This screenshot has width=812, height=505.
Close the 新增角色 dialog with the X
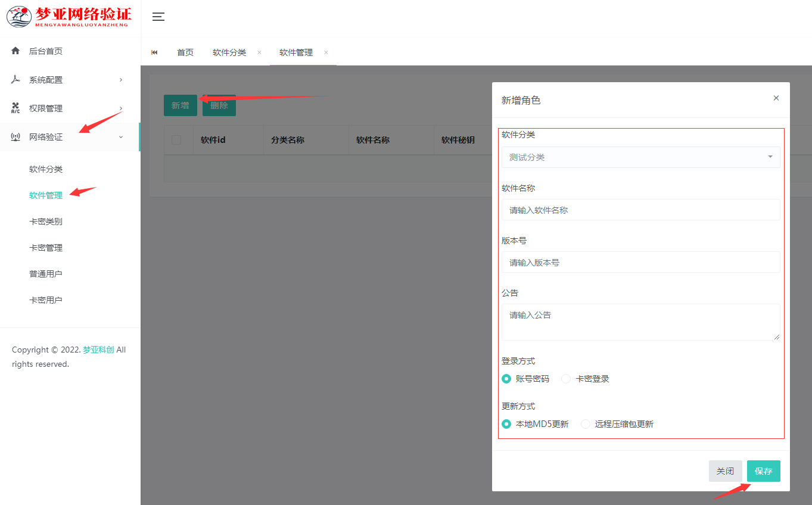pyautogui.click(x=776, y=98)
